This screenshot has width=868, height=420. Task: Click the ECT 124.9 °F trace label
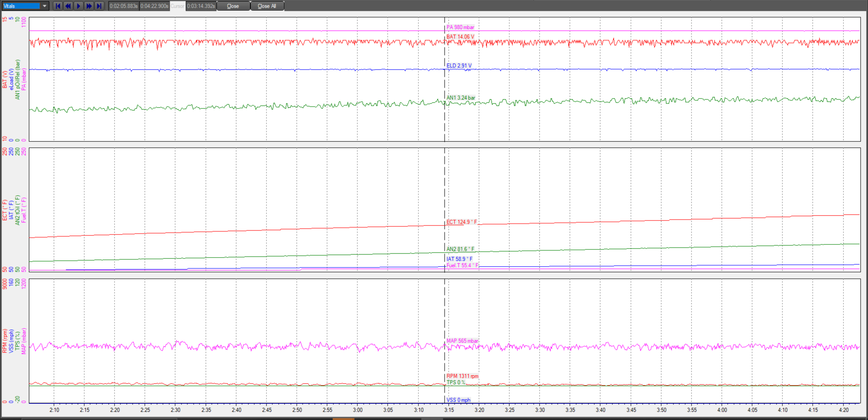461,222
